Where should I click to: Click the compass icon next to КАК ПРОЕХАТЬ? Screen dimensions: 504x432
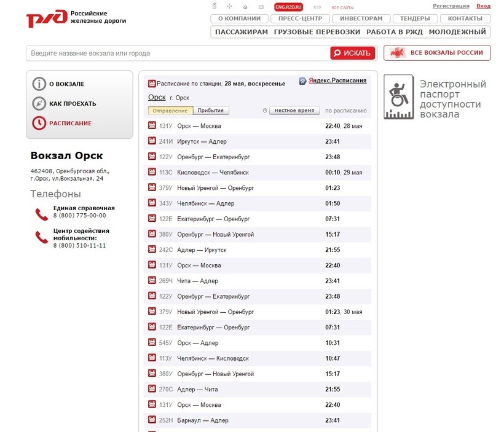39,103
